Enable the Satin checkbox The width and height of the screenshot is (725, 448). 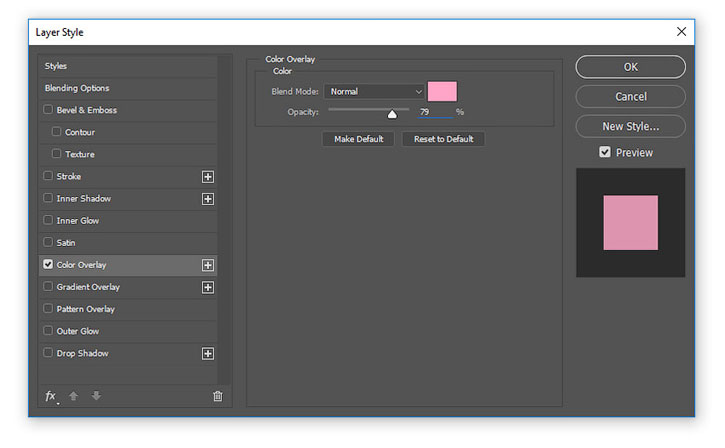(x=48, y=242)
